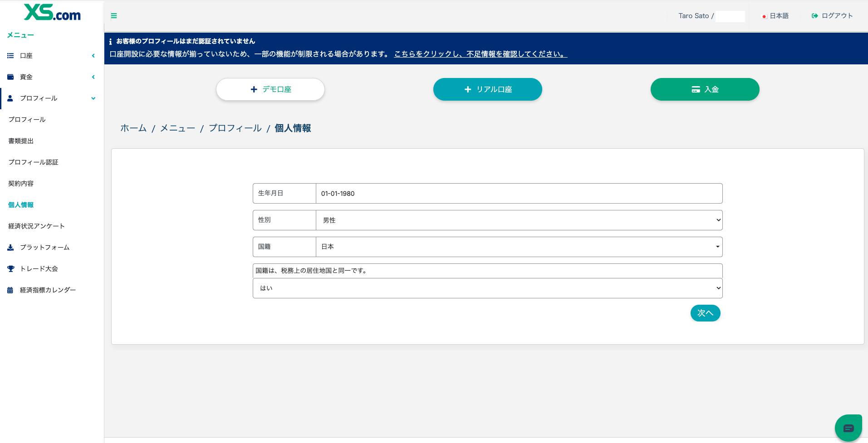Expand the 資金 sidebar menu chevron
This screenshot has width=868, height=443.
coord(93,77)
